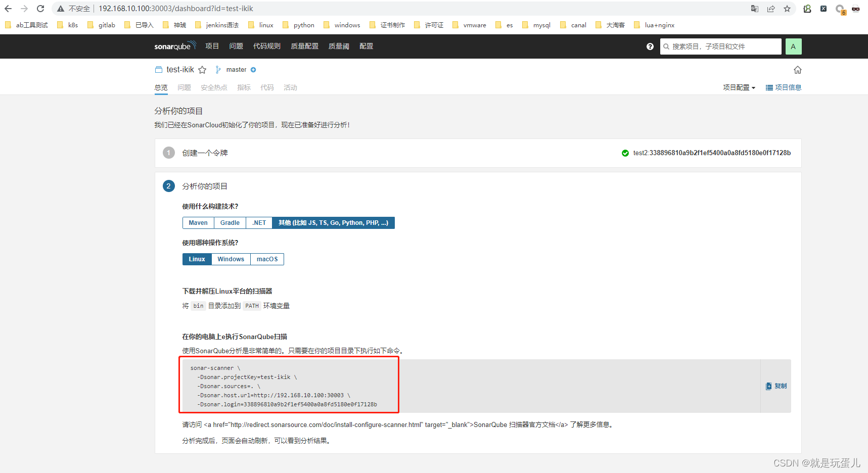Select Gradle as build technology

(230, 223)
